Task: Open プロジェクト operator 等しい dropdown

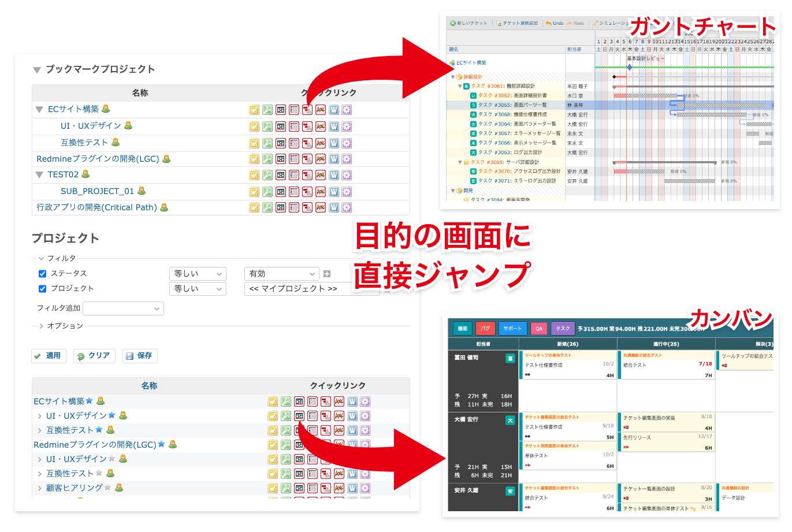Action: 198,289
